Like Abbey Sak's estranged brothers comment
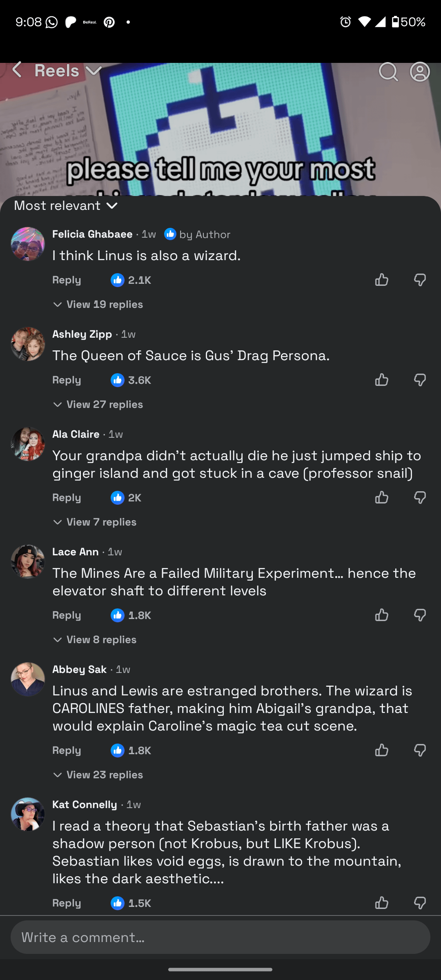The image size is (441, 980). tap(381, 751)
